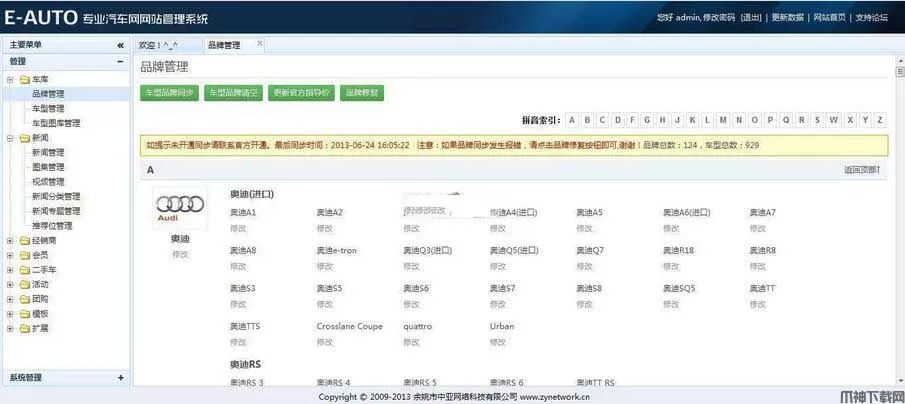905x404 pixels.
Task: Open 推荐位管理 in the sidebar
Action: pyautogui.click(x=53, y=226)
